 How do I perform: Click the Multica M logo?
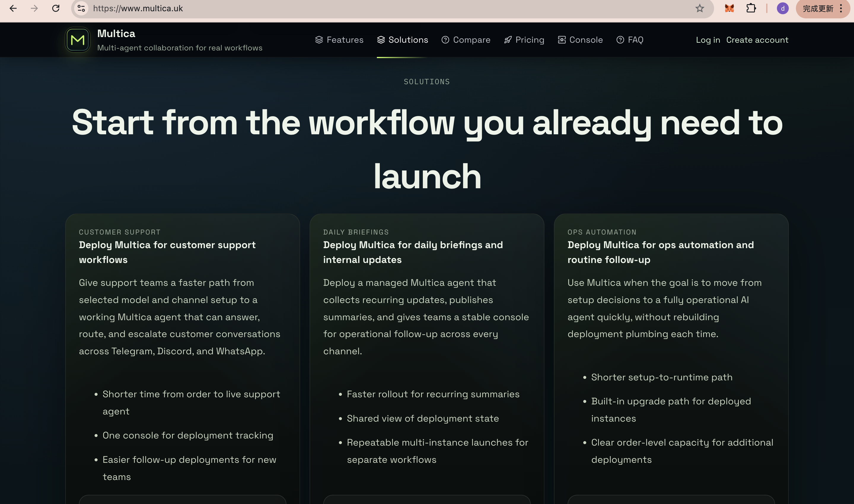[x=77, y=40]
